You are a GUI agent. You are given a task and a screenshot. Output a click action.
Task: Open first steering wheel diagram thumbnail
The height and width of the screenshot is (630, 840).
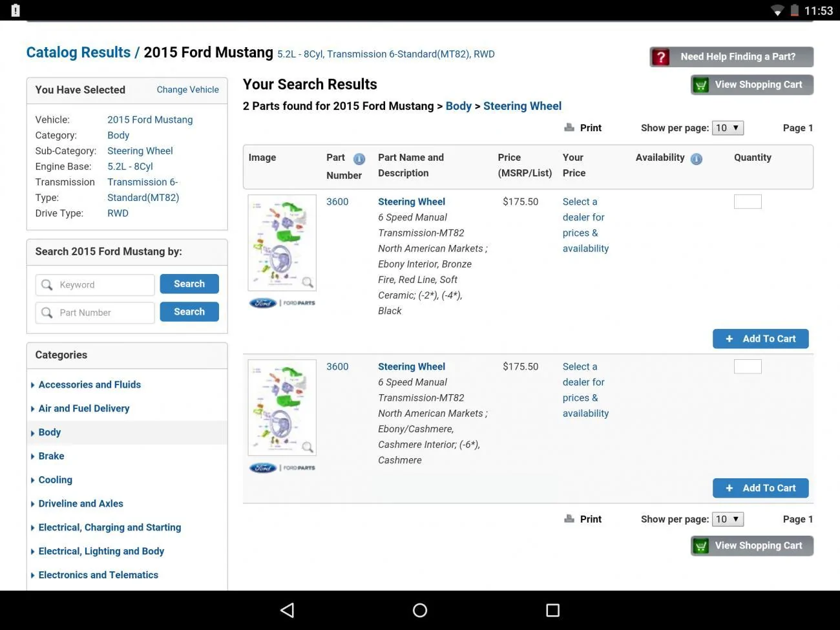282,243
